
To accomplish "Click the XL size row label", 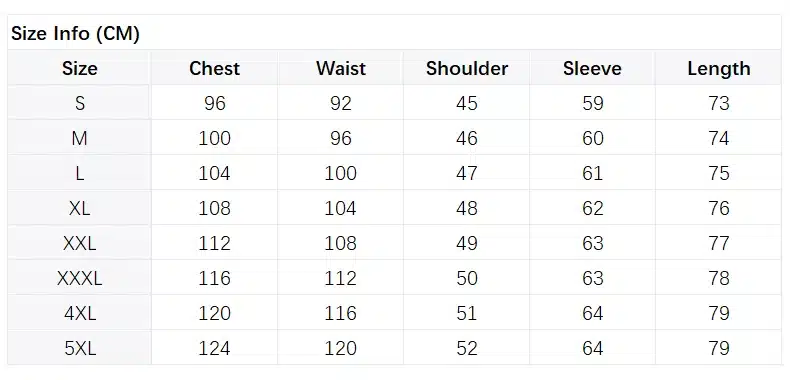I will [80, 208].
